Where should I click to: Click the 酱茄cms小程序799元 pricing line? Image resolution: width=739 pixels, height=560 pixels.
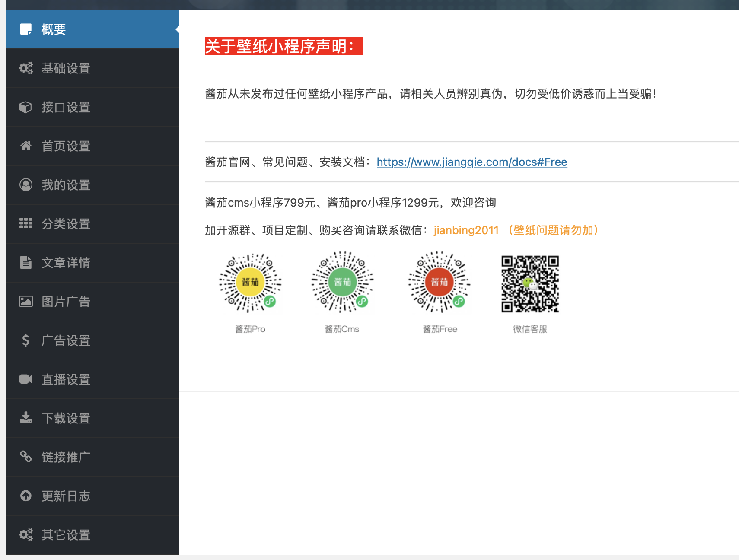[x=350, y=203]
